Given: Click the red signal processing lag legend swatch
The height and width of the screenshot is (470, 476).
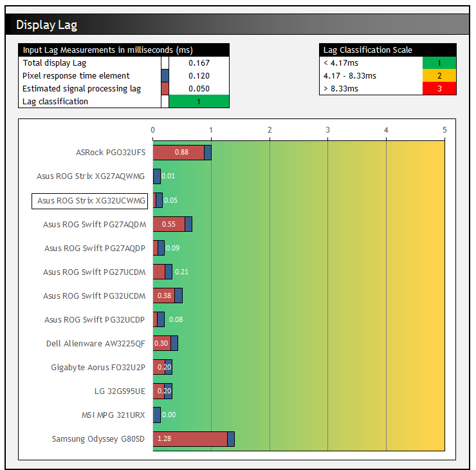Looking at the screenshot, I should point(165,89).
